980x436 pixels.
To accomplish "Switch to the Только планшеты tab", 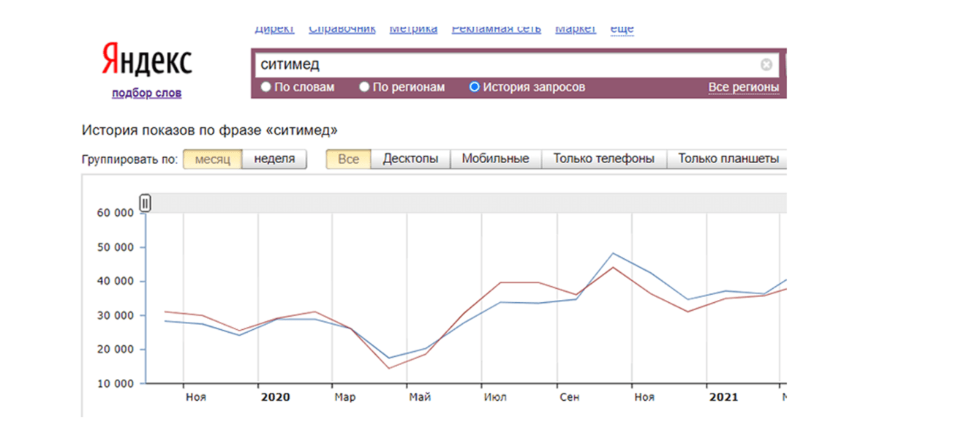I will 727,159.
